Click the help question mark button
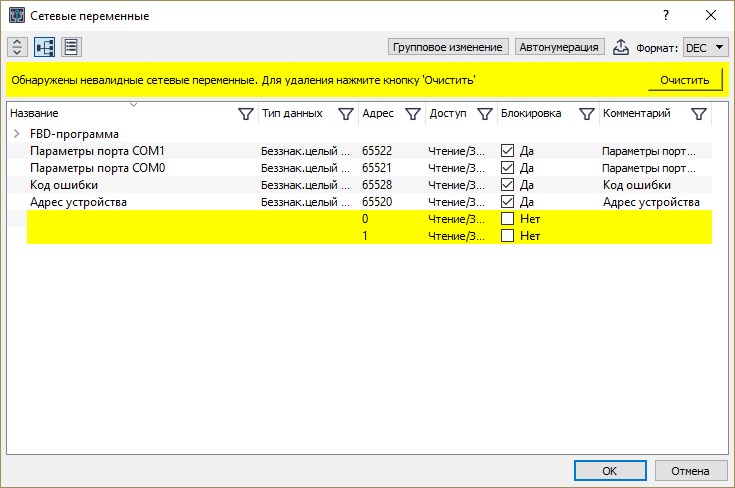This screenshot has height=488, width=735. 666,15
